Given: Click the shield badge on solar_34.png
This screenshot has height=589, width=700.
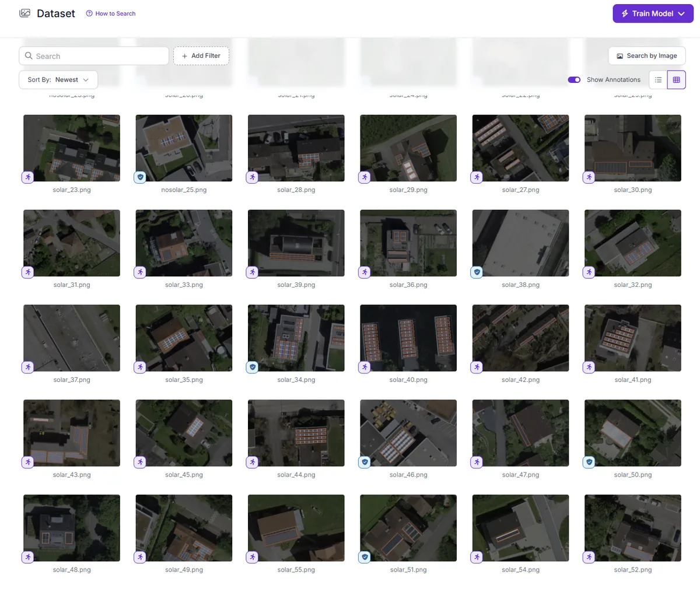Looking at the screenshot, I should [x=253, y=367].
